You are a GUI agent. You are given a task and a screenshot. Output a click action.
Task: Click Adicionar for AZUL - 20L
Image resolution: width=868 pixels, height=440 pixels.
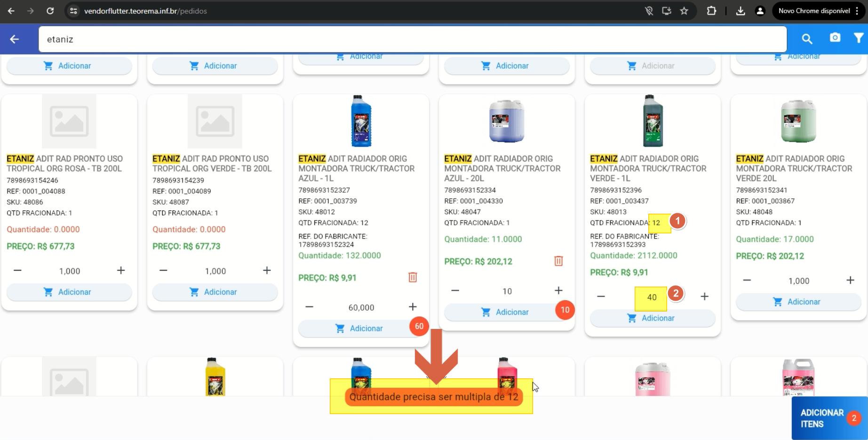507,312
